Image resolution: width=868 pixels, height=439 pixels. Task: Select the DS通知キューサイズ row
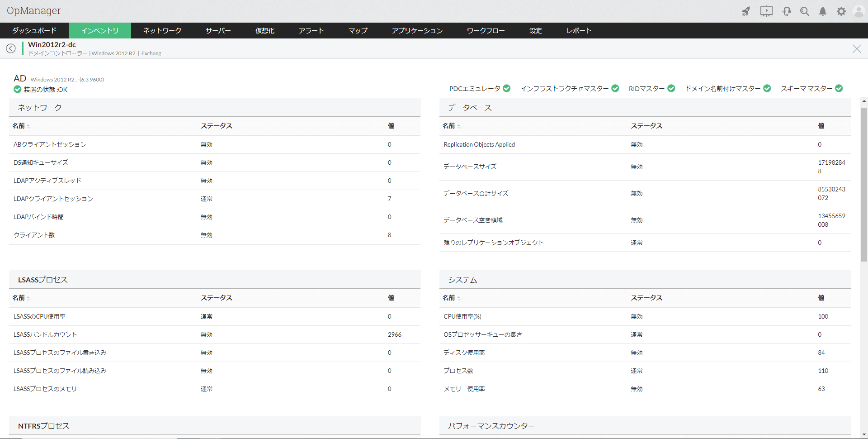tap(215, 162)
